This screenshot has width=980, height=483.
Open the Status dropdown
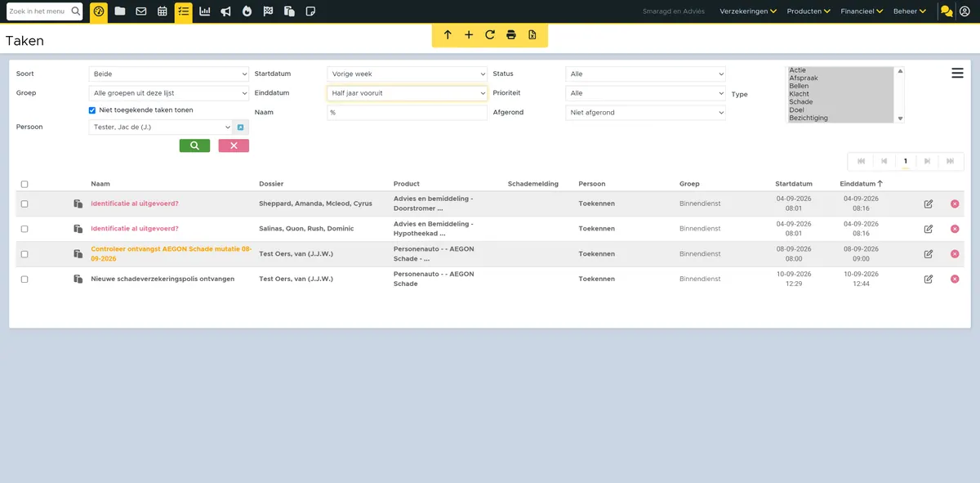[x=645, y=74]
